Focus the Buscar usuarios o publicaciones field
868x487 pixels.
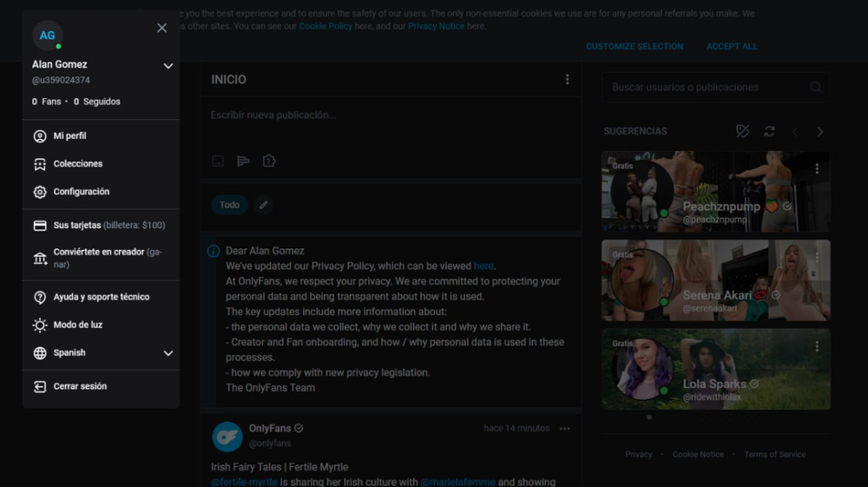[707, 87]
